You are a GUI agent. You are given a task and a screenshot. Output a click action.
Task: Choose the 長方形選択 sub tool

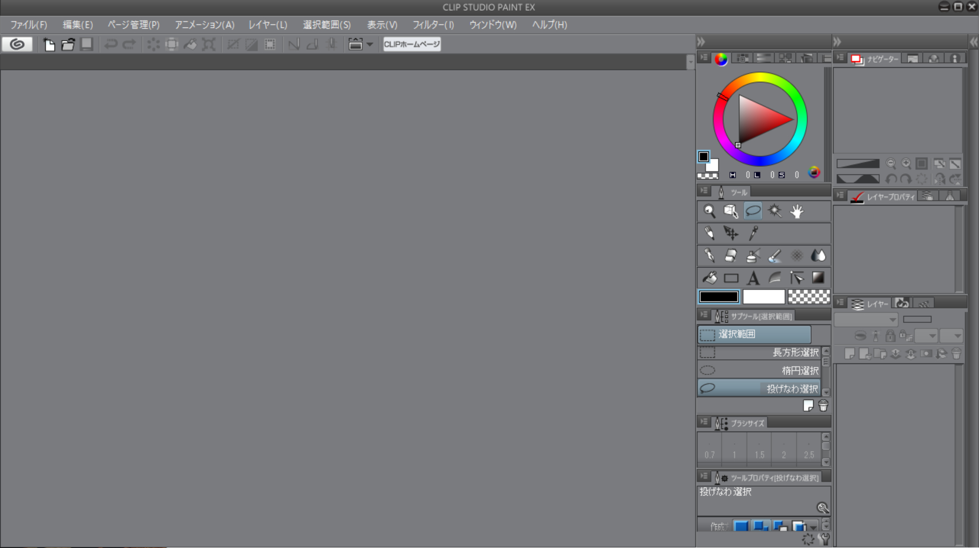click(x=759, y=353)
